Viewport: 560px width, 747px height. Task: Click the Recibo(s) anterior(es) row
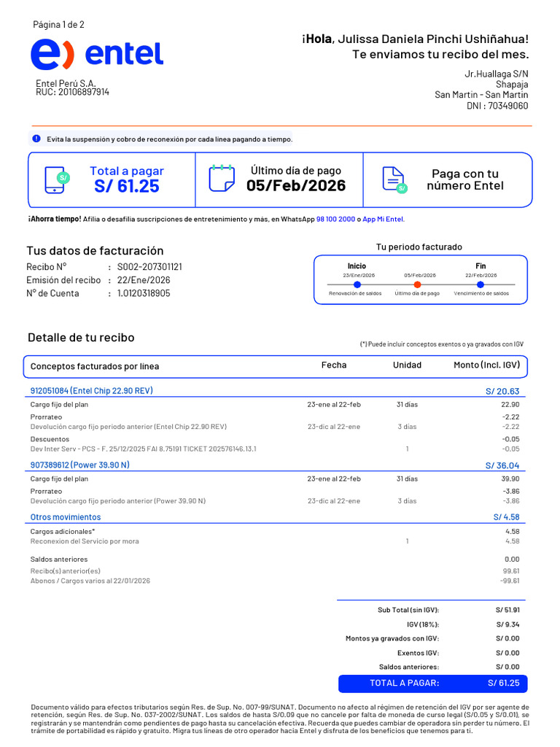coord(275,570)
